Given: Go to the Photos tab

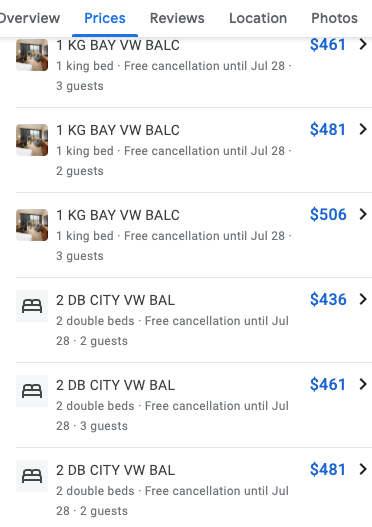Looking at the screenshot, I should pyautogui.click(x=334, y=18).
